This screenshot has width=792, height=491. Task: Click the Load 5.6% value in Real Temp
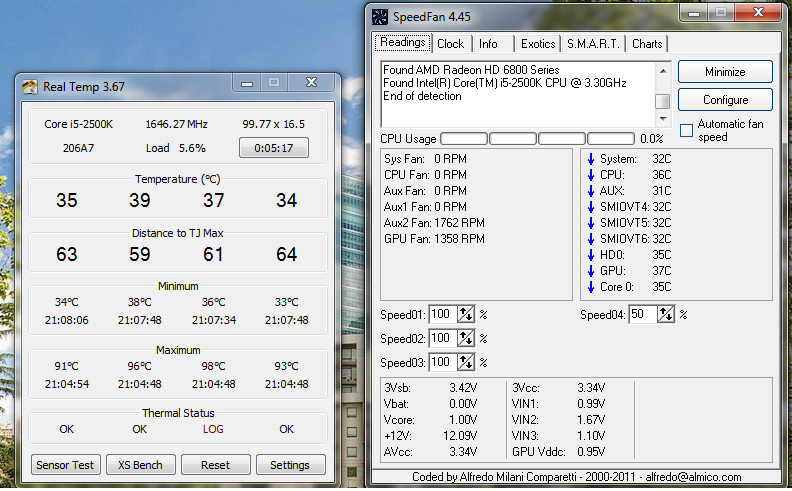176,148
